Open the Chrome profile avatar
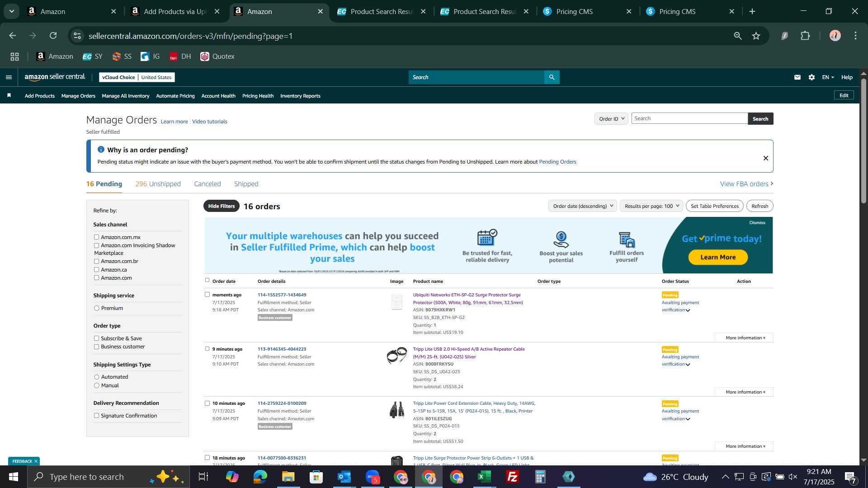This screenshot has width=868, height=488. 835,36
